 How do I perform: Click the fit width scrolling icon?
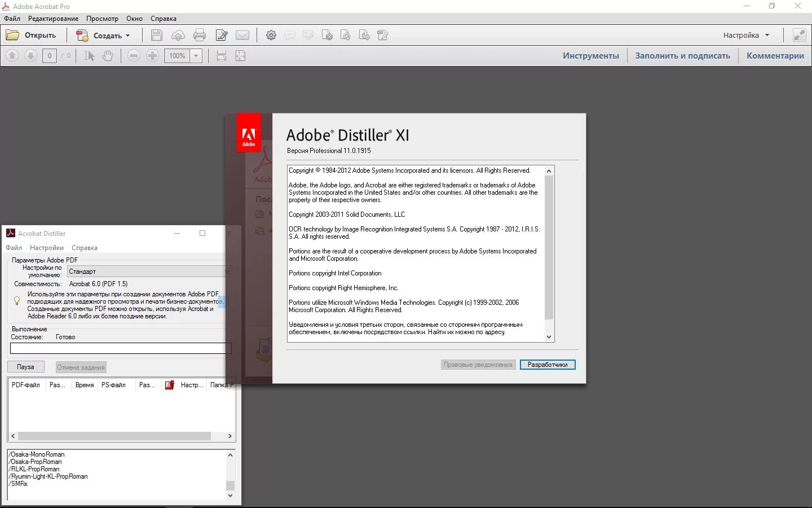pos(222,56)
